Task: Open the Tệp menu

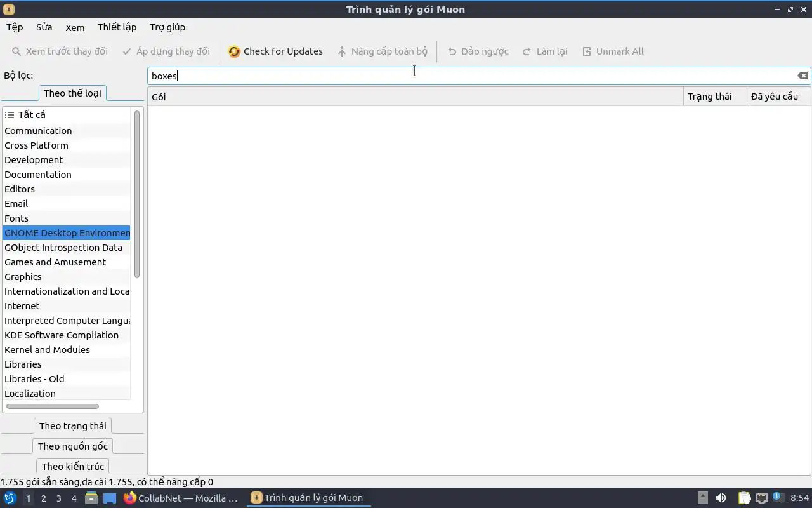Action: point(15,27)
